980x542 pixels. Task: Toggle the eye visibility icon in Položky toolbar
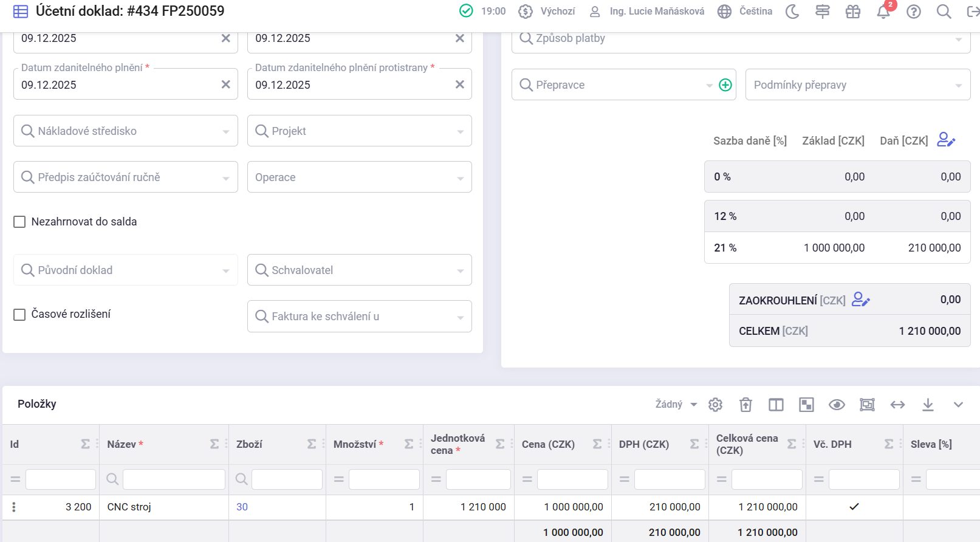(837, 405)
